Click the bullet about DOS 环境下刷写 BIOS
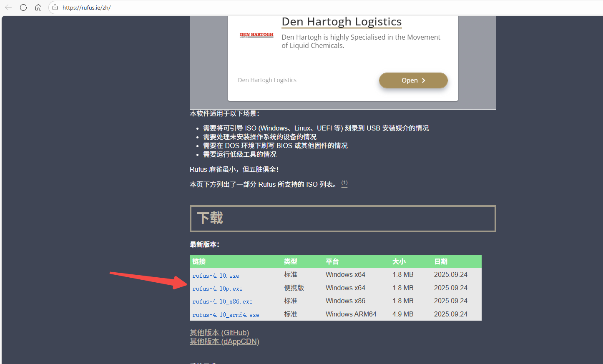Image resolution: width=603 pixels, height=364 pixels. tap(275, 146)
